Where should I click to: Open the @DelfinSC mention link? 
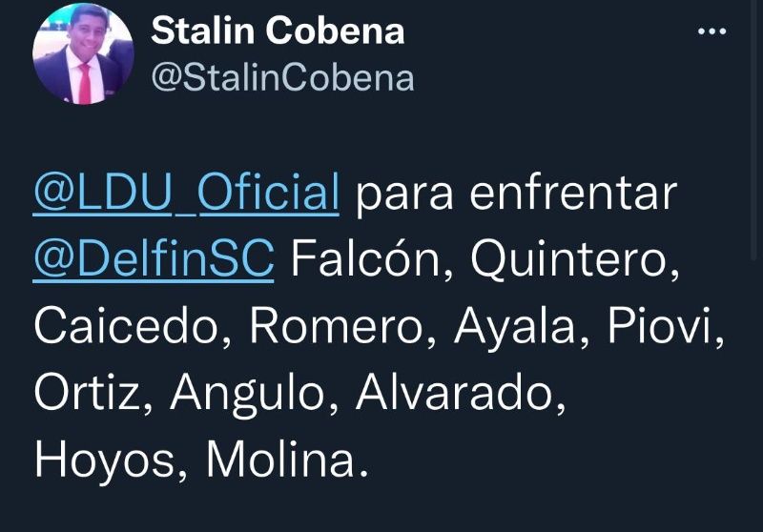coord(154,259)
